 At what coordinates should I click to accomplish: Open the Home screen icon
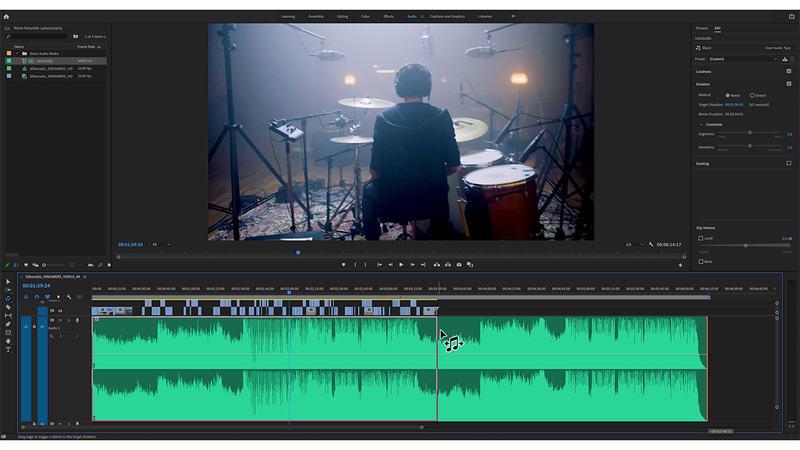pos(6,16)
